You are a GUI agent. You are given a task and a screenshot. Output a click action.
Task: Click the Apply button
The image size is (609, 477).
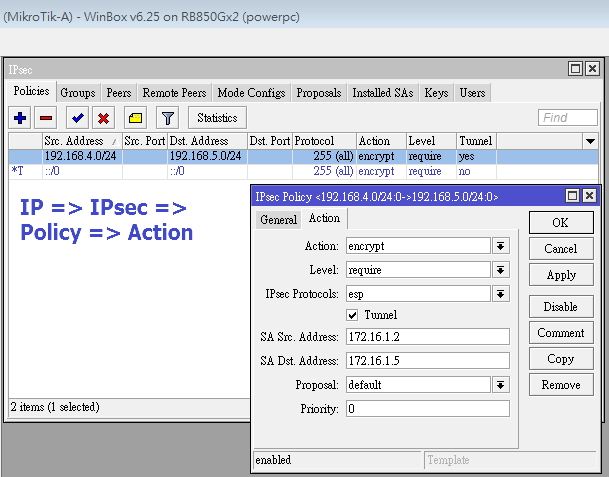tap(561, 275)
